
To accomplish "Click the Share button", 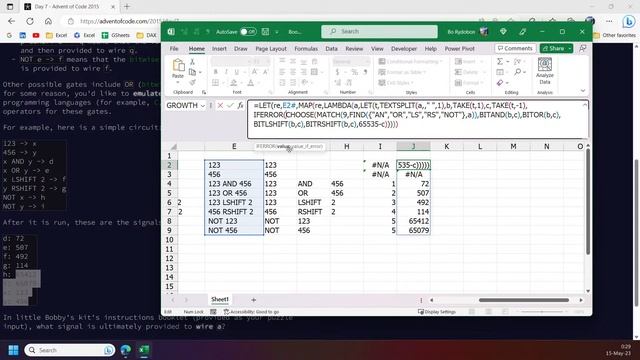I will (x=553, y=48).
